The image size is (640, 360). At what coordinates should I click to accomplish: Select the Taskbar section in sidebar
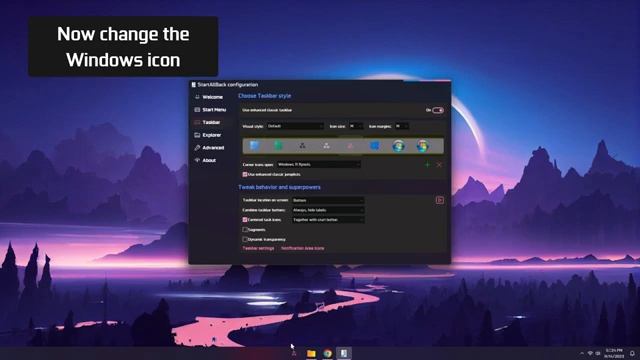coord(208,122)
